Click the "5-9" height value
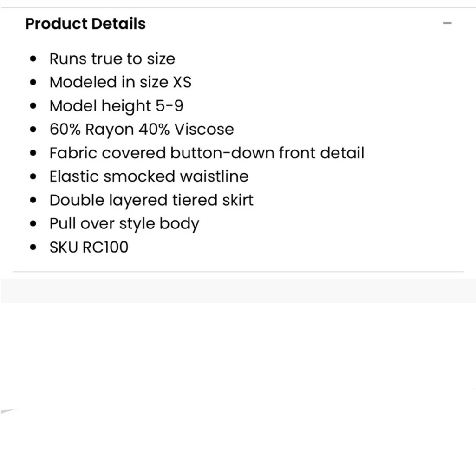Viewport: 476px width, 476px height. point(169,106)
